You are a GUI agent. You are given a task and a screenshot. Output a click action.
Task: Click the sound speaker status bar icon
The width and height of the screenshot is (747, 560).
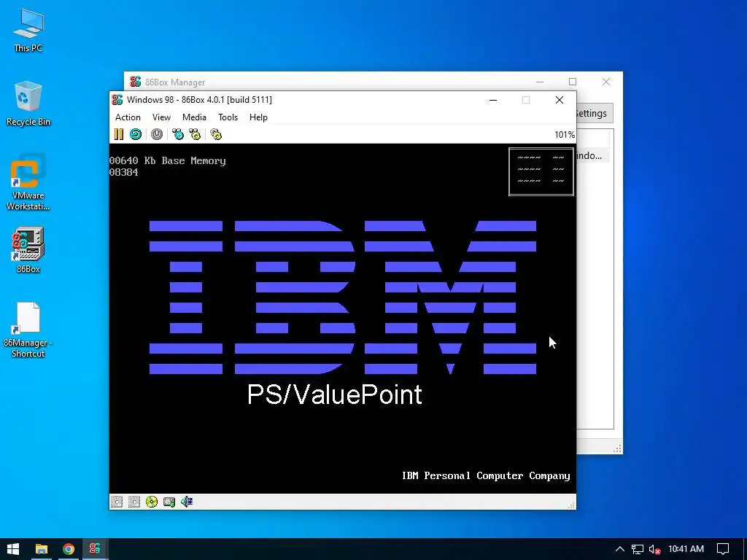click(187, 502)
